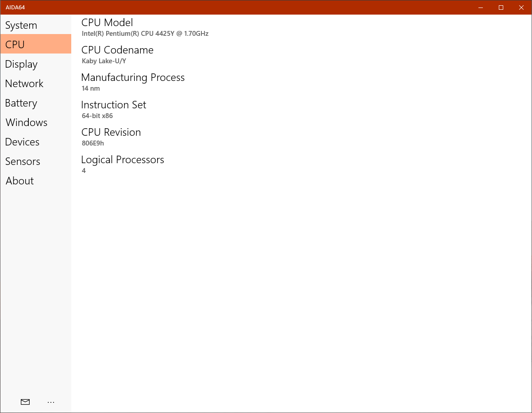Open the System section
The image size is (532, 413).
tap(36, 25)
